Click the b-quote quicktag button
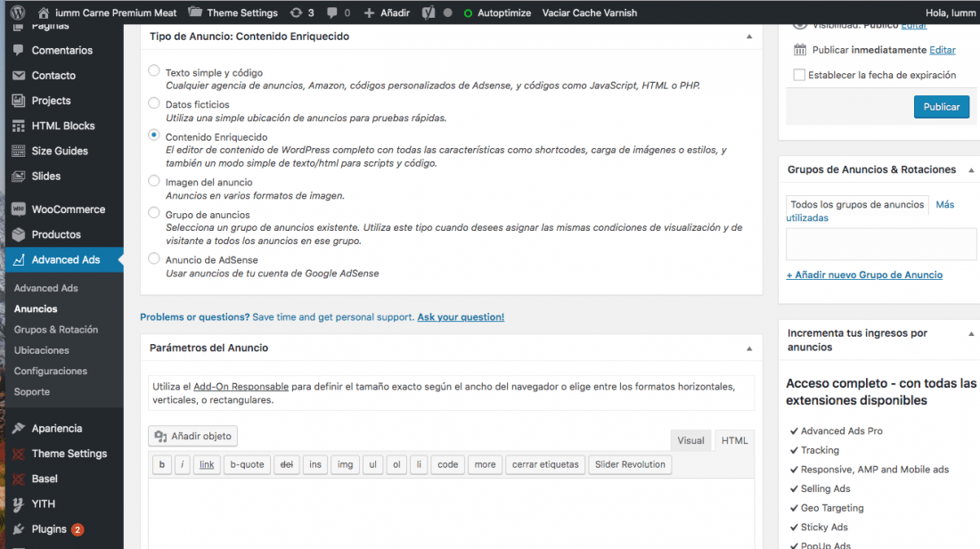980x549 pixels. point(247,464)
